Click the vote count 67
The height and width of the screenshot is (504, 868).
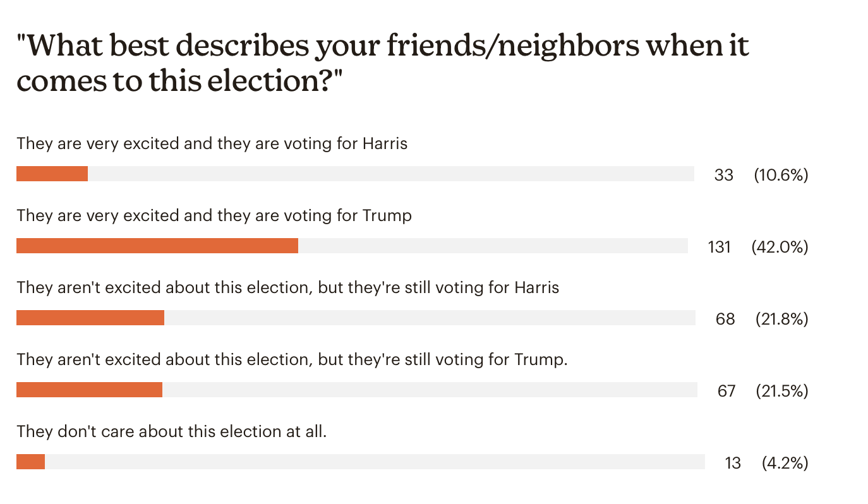(x=726, y=391)
